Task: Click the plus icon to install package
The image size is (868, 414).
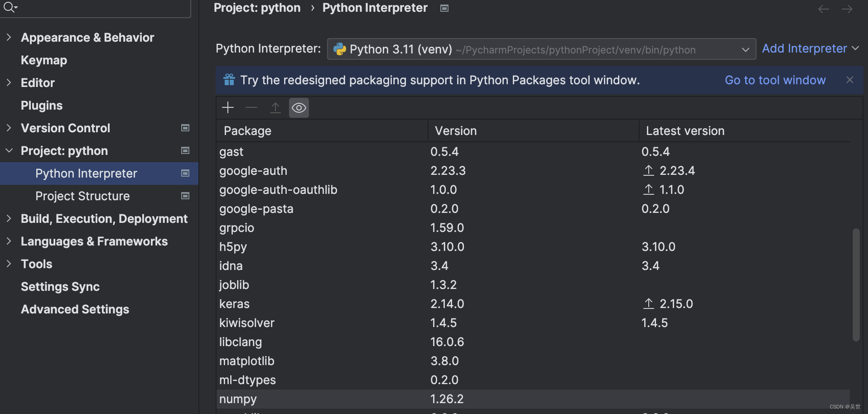Action: point(228,107)
